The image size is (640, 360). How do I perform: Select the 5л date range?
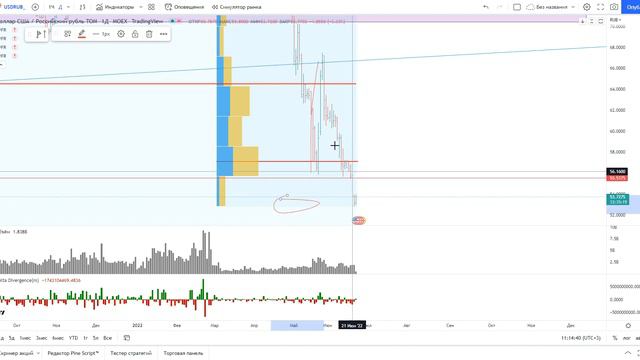click(x=96, y=338)
